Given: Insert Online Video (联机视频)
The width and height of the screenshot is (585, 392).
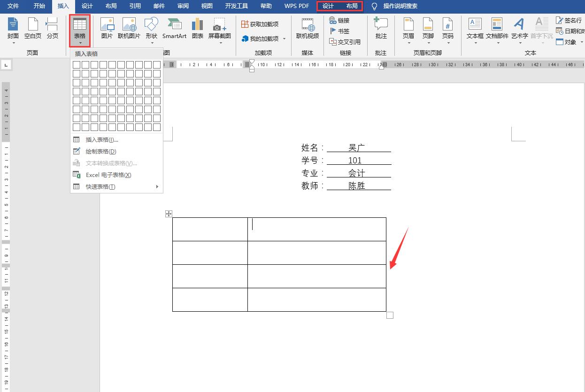Looking at the screenshot, I should (x=307, y=29).
